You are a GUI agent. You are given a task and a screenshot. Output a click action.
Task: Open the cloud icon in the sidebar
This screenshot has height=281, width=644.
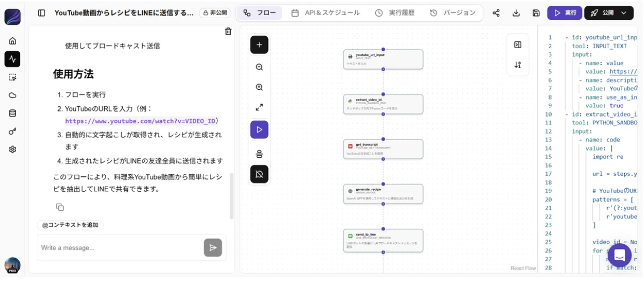[12, 95]
